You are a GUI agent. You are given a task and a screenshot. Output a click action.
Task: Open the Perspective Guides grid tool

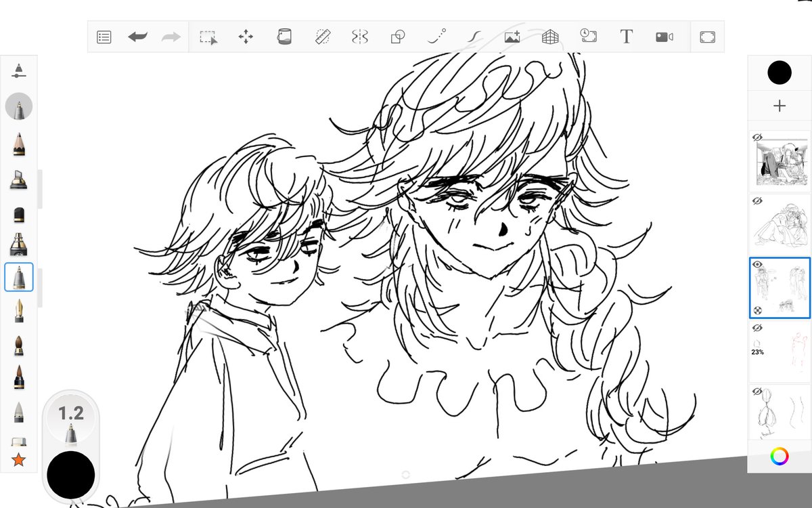tap(550, 37)
